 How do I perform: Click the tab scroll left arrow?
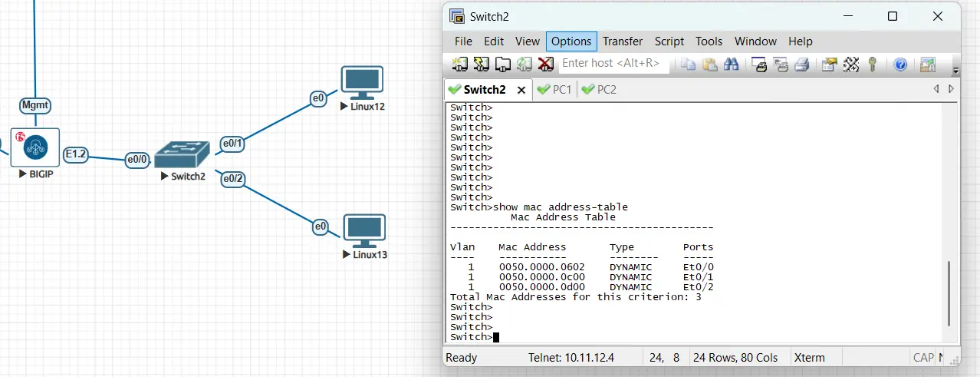pyautogui.click(x=936, y=89)
